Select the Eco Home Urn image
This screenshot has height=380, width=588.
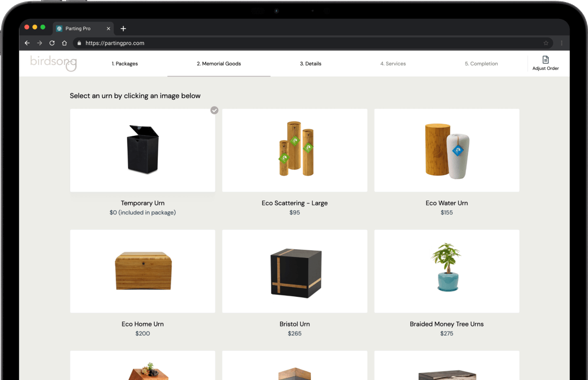click(x=142, y=271)
